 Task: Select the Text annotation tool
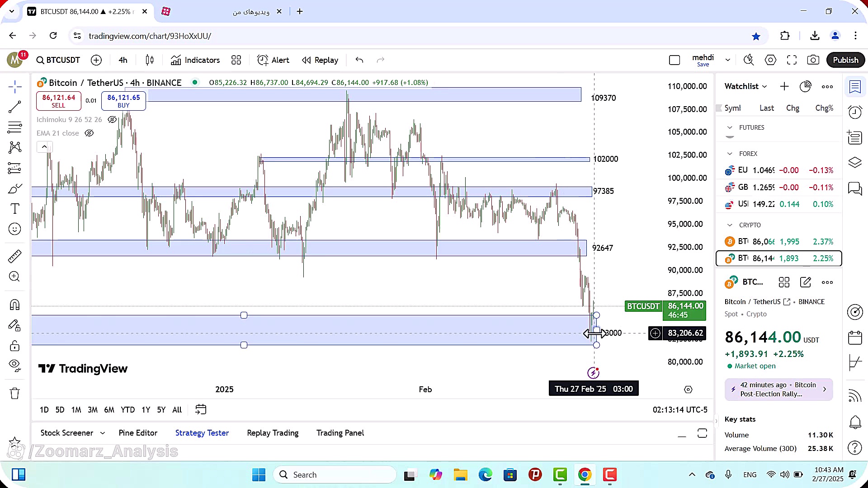pos(15,208)
